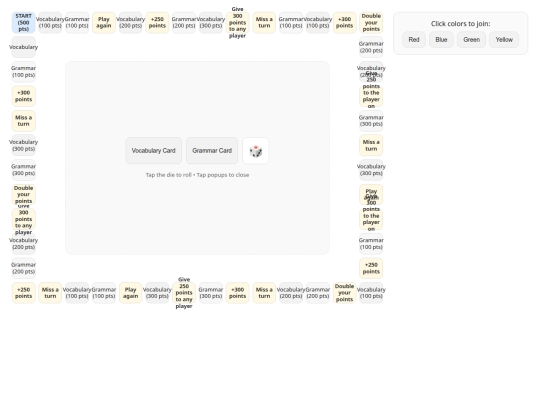Image resolution: width=540 pixels, height=405 pixels.
Task: Select top row Double your points tile
Action: pos(371,23)
